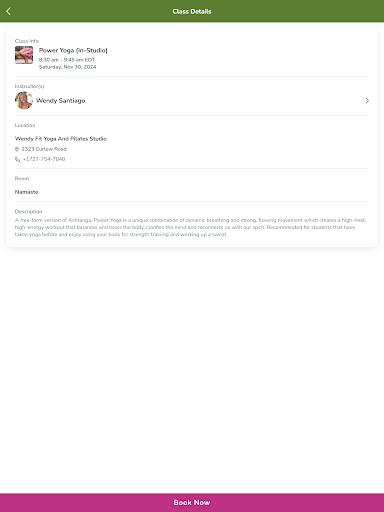The image size is (384, 512).
Task: Open the 2323 Curlew Road address
Action: tap(44, 149)
